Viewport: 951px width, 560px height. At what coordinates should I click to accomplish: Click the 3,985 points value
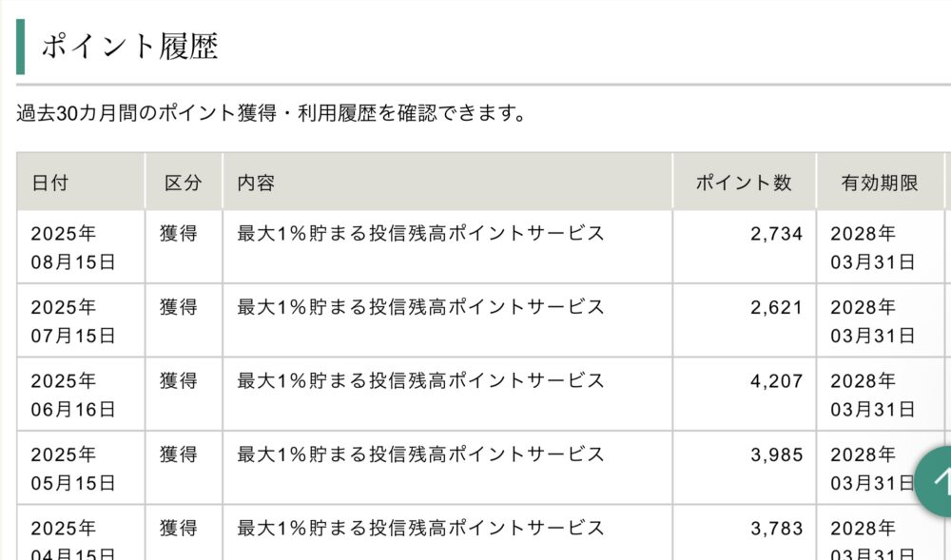(x=776, y=455)
